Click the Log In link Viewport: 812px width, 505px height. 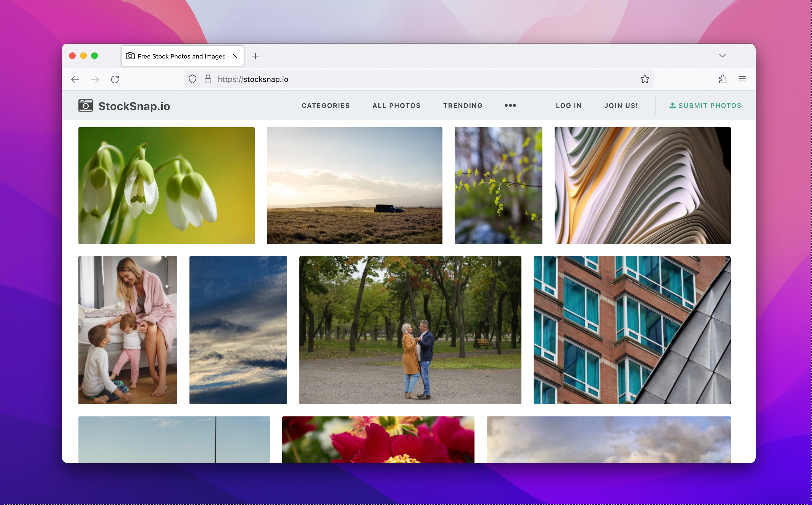pos(568,105)
